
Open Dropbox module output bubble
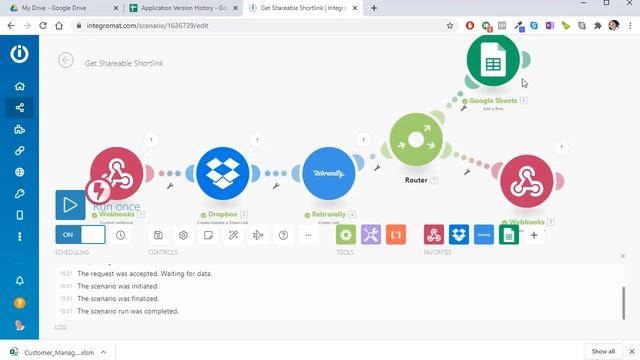coord(257,140)
